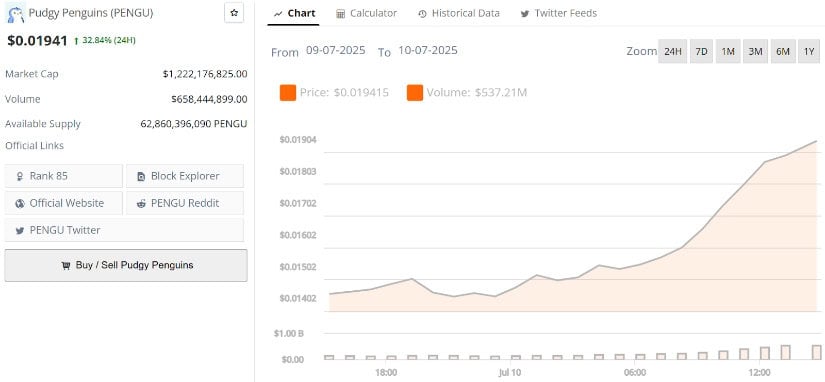Open the PENGU Reddit link

(x=185, y=203)
